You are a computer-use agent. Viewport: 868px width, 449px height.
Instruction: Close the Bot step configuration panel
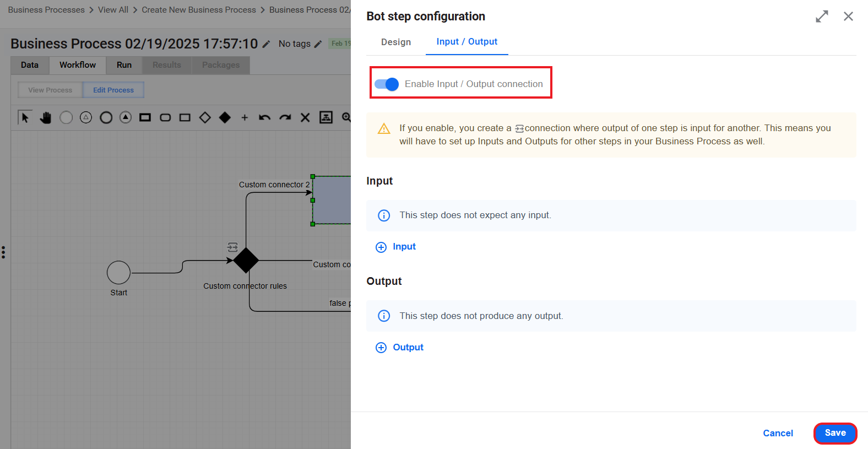click(x=848, y=17)
